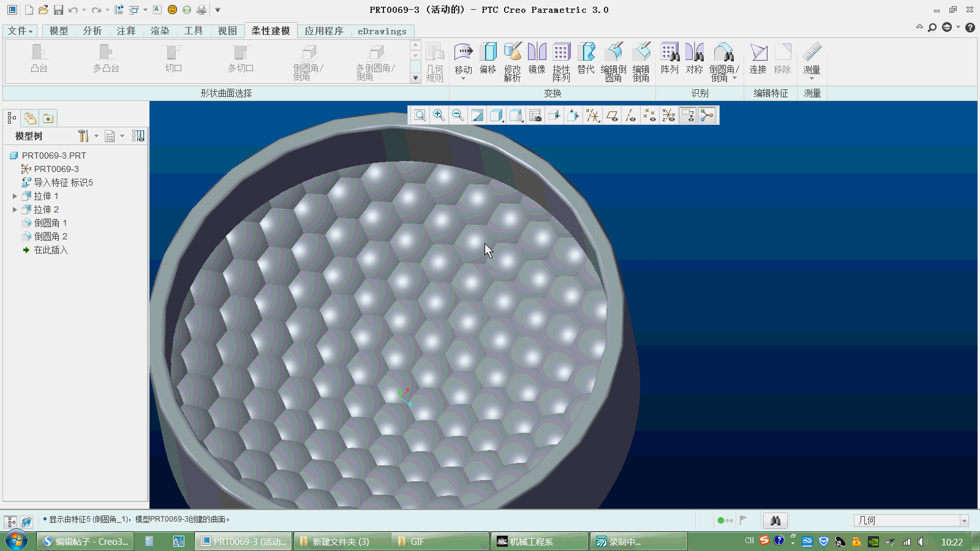Viewport: 980px width, 551px height.
Task: Toggle the navigator pane in status bar
Action: tap(10, 522)
